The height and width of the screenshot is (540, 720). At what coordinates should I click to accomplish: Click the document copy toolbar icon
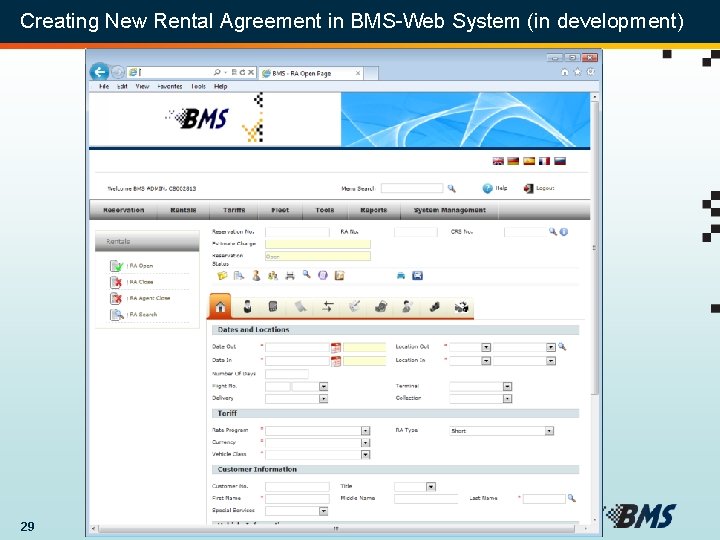coord(239,276)
